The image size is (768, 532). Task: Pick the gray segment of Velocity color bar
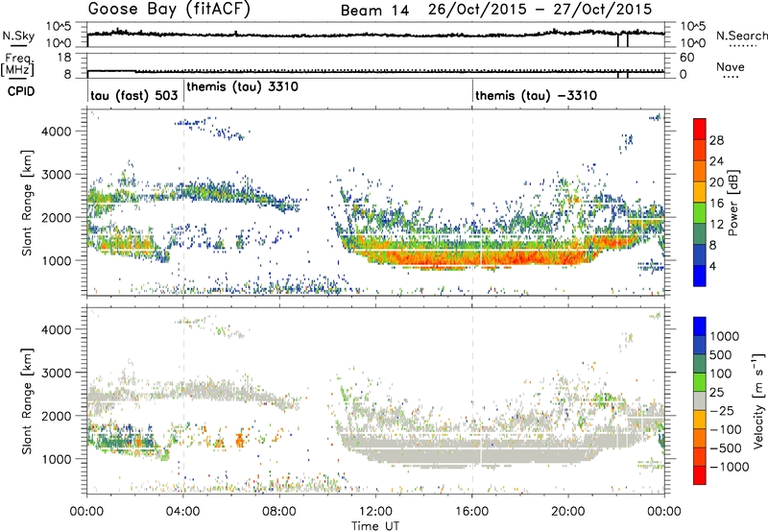tap(700, 401)
